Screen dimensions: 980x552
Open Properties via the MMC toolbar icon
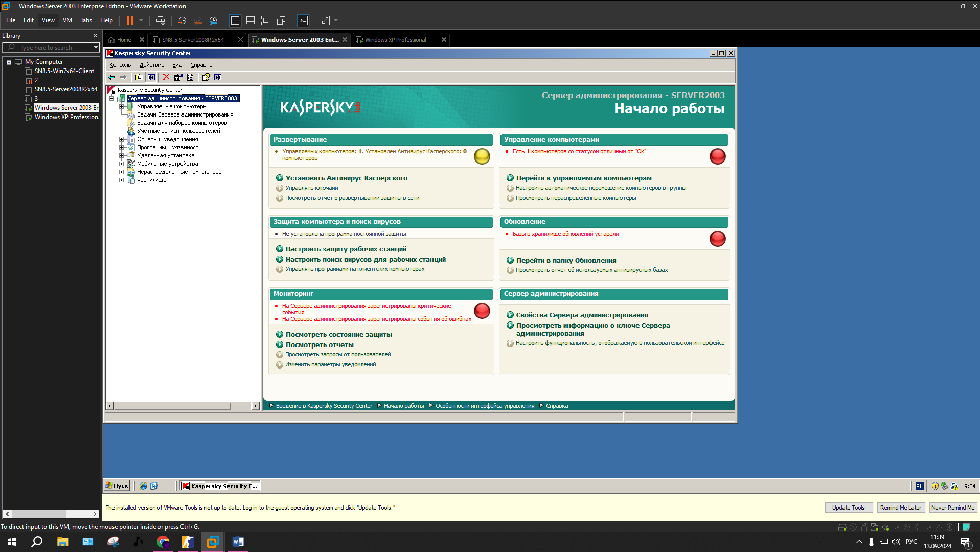tap(178, 77)
